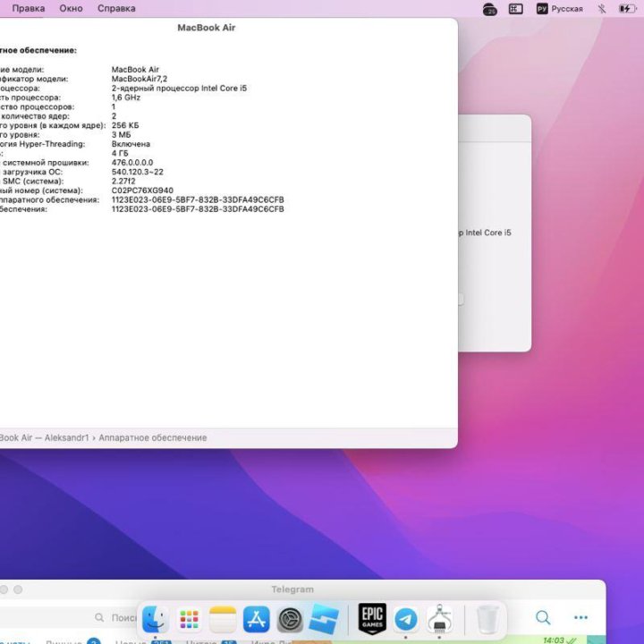The width and height of the screenshot is (644, 644).
Task: Select memory value 4 ГБ
Action: [120, 153]
